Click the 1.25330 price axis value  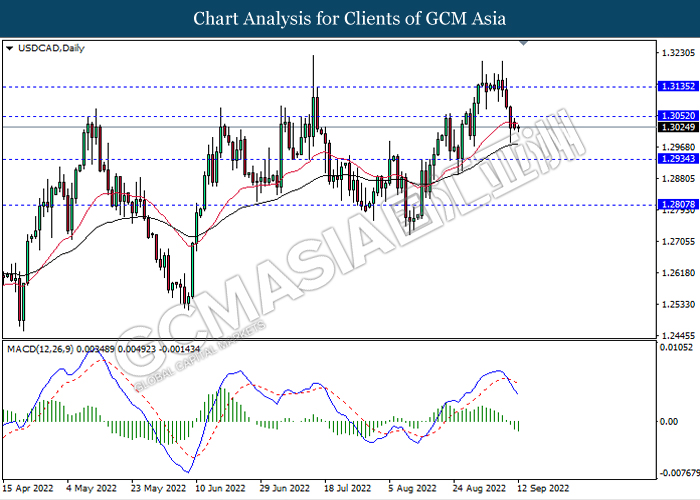point(678,304)
